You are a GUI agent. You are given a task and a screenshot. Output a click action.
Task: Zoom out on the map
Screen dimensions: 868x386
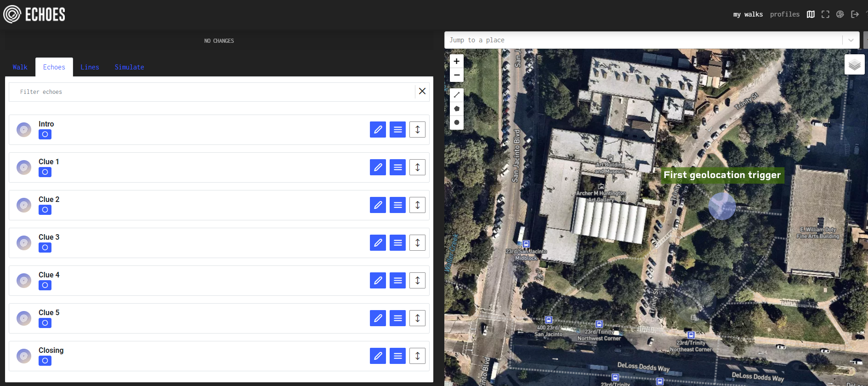456,75
